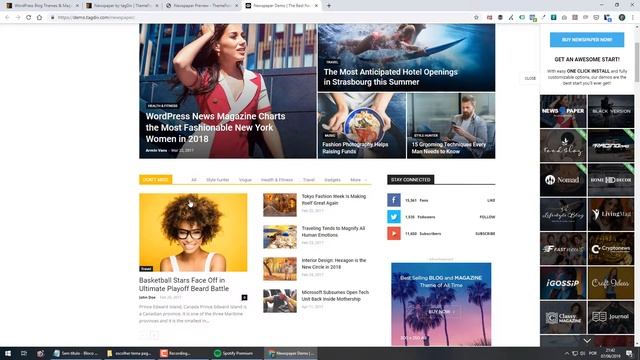The image size is (640, 360).
Task: Select the Travel filter tab
Action: click(x=309, y=180)
